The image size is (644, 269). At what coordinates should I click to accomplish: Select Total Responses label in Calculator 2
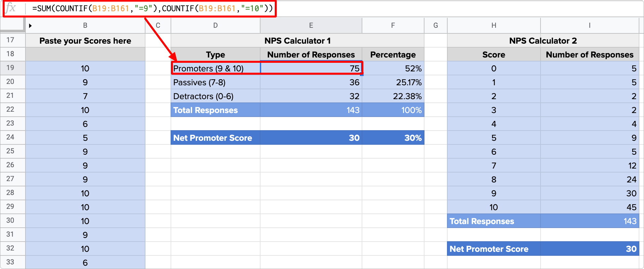(x=494, y=221)
